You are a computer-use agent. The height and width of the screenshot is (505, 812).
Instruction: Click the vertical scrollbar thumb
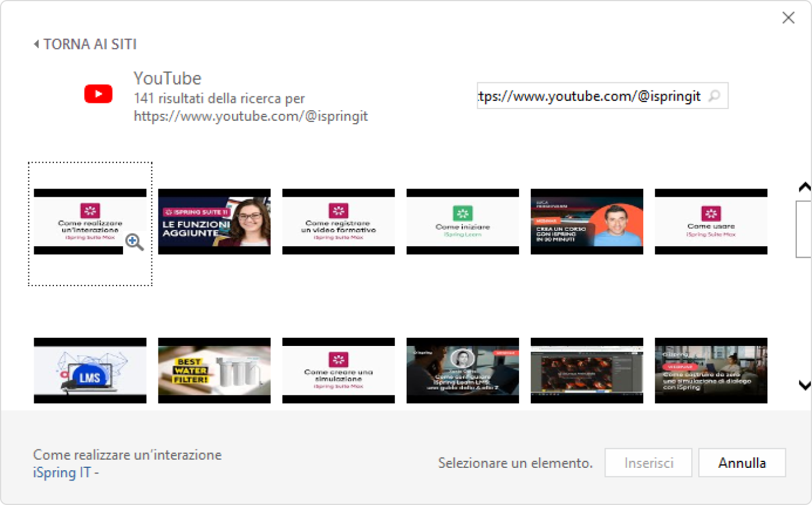pyautogui.click(x=804, y=229)
